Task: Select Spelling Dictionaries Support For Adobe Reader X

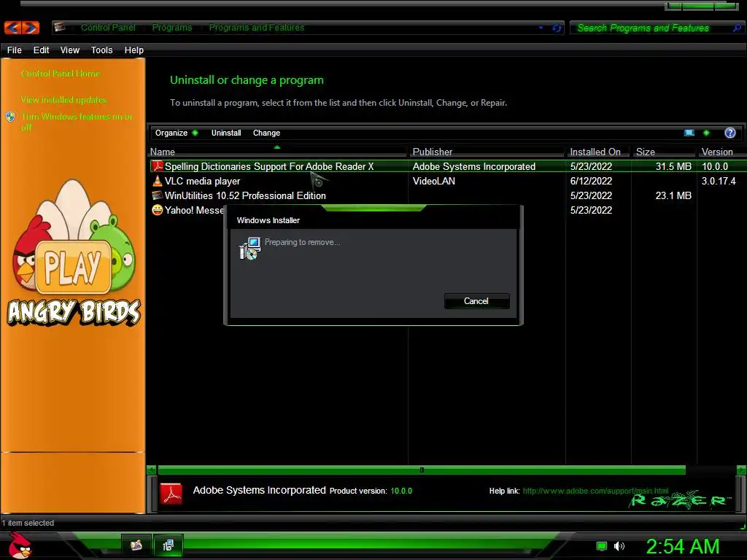Action: coord(269,166)
